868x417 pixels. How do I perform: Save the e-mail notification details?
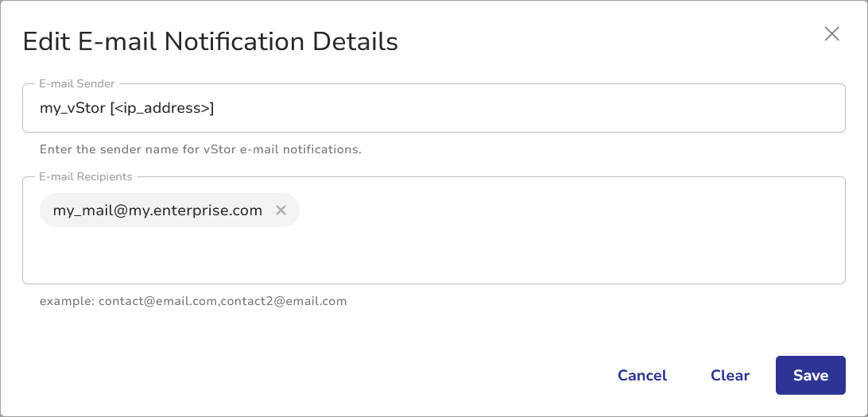[x=810, y=376]
